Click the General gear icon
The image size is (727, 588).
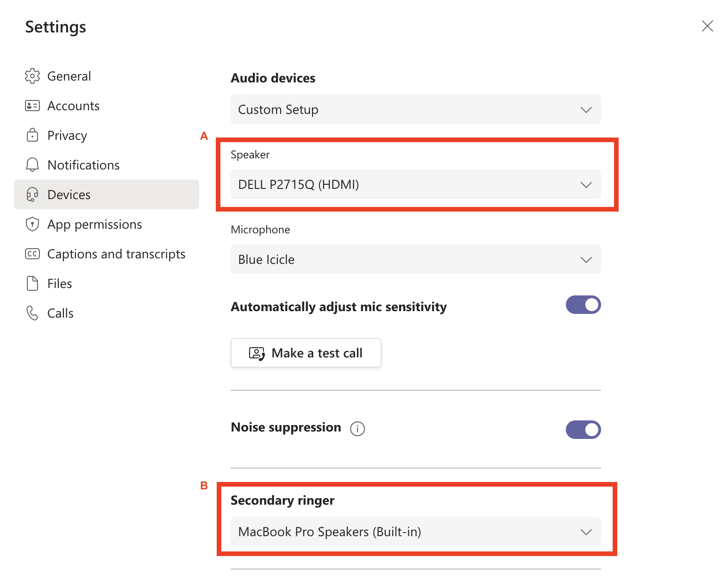click(x=32, y=76)
